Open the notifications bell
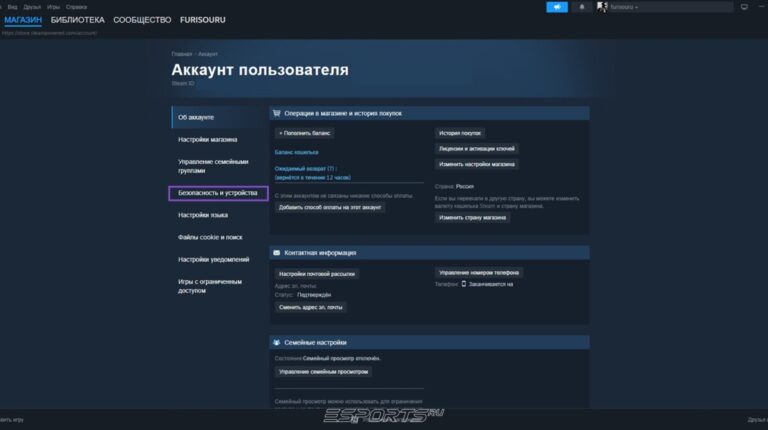 pyautogui.click(x=582, y=7)
